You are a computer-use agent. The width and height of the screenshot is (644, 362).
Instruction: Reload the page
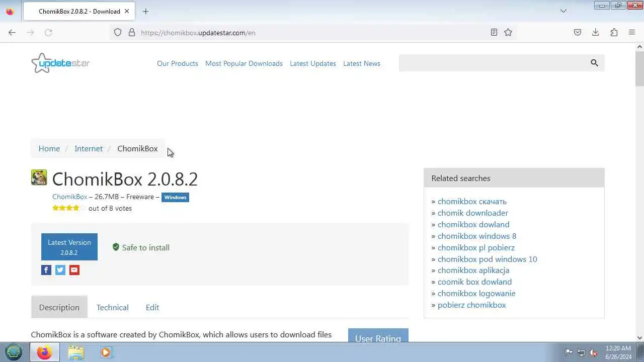pos(48,32)
